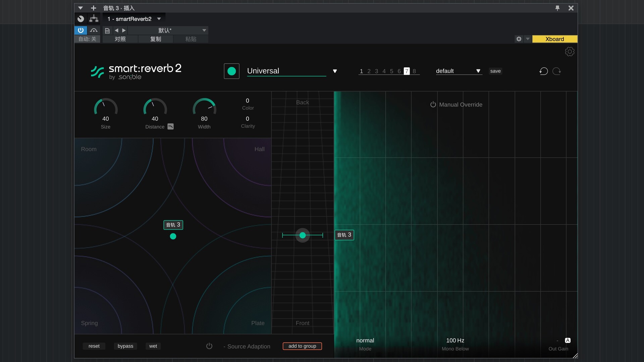Click the distance mode icon next to Distance
The width and height of the screenshot is (644, 362).
pyautogui.click(x=171, y=126)
